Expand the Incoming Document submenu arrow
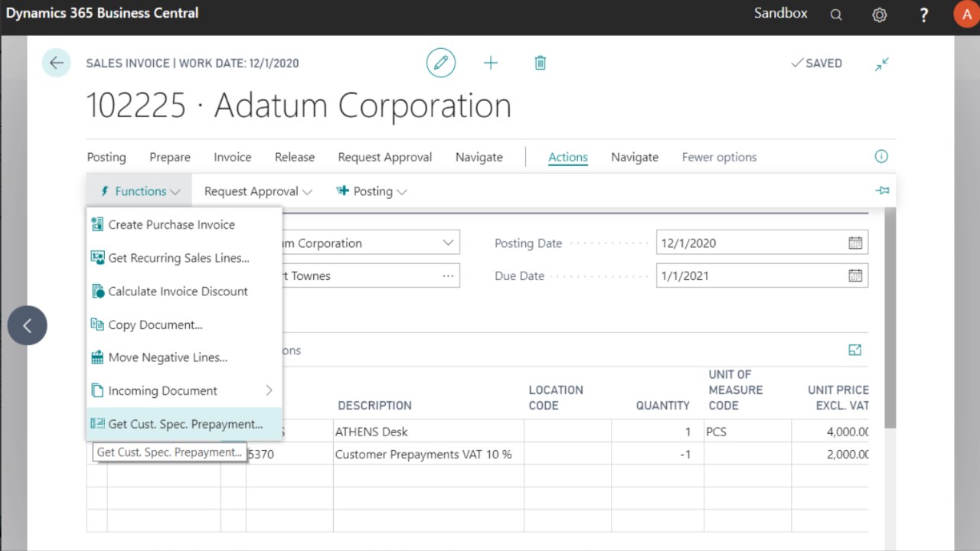 tap(269, 390)
